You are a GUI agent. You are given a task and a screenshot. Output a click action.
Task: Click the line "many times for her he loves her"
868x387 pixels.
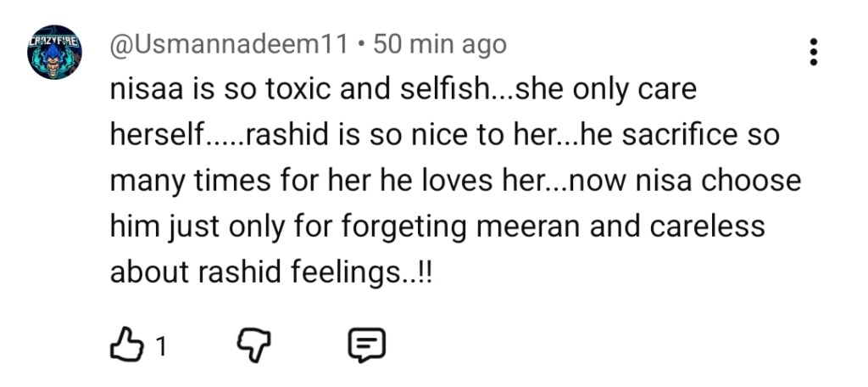[x=455, y=182]
